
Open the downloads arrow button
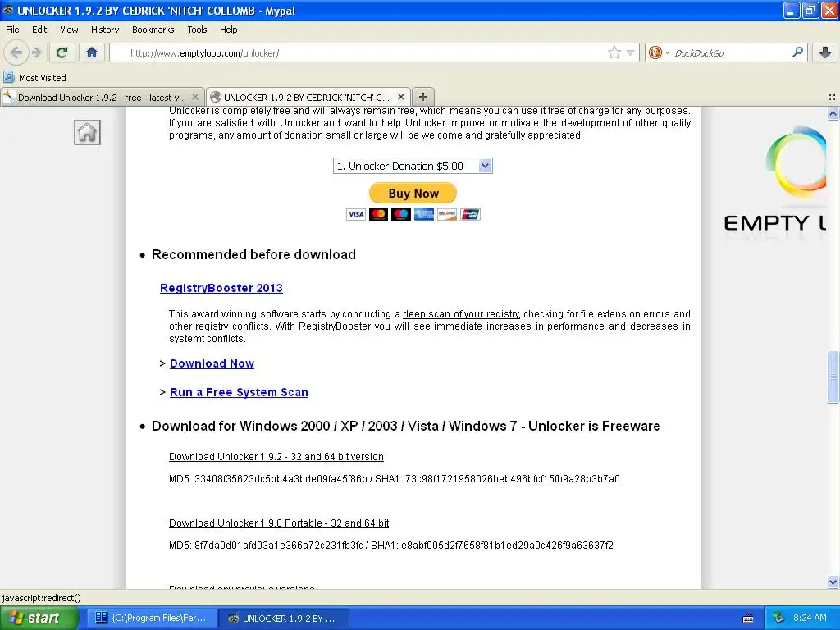coord(825,52)
